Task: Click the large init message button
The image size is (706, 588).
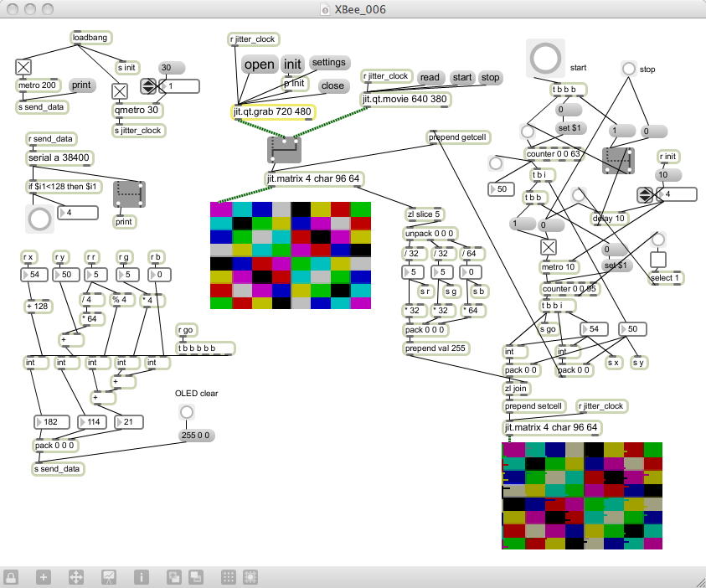Action: point(292,64)
